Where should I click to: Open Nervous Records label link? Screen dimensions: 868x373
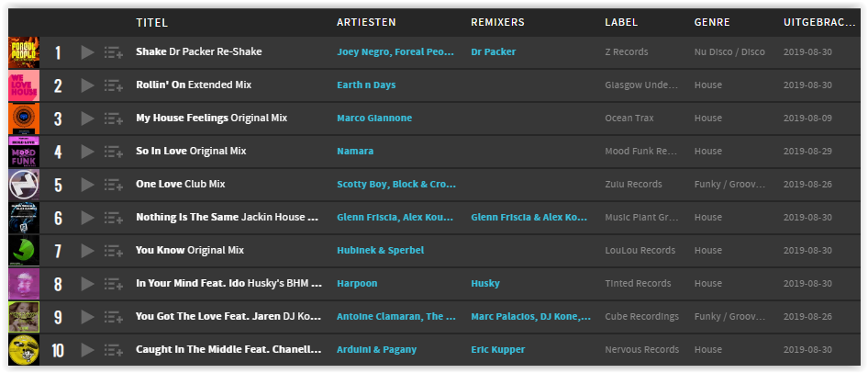[x=642, y=350]
